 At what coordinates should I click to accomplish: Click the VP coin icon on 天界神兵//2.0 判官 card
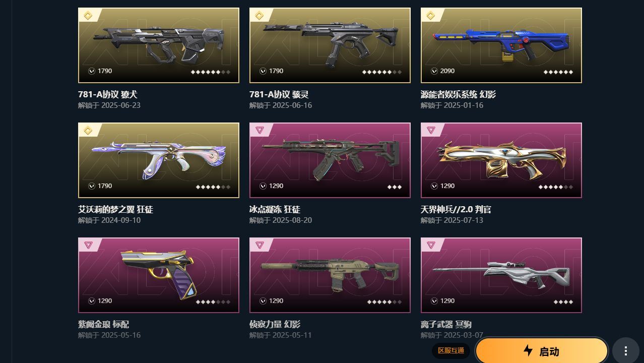[434, 186]
